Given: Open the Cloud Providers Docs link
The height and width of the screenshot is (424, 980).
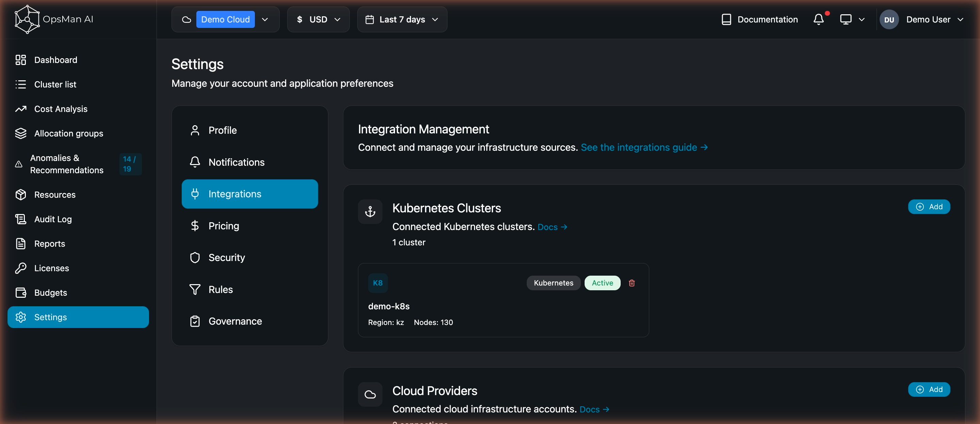Looking at the screenshot, I should coord(594,409).
